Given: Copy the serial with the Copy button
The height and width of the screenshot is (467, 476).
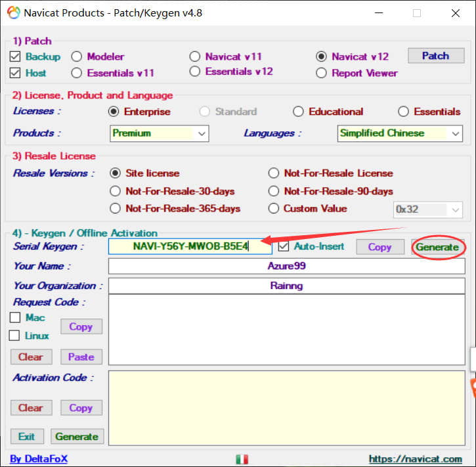Looking at the screenshot, I should [x=380, y=246].
